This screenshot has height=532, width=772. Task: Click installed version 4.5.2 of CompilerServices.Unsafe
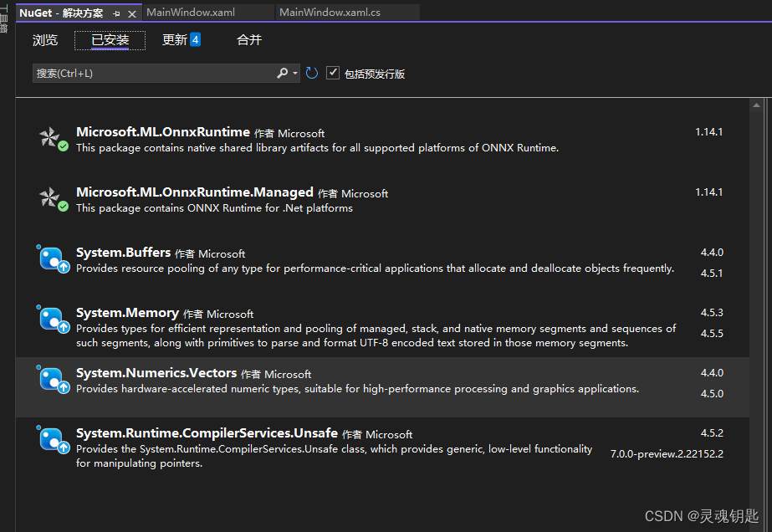tap(712, 433)
